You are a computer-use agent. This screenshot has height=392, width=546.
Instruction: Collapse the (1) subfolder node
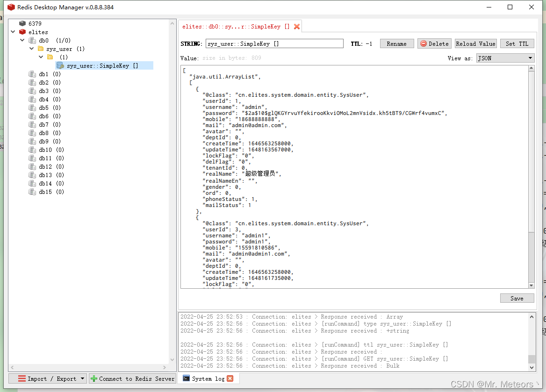pyautogui.click(x=41, y=57)
